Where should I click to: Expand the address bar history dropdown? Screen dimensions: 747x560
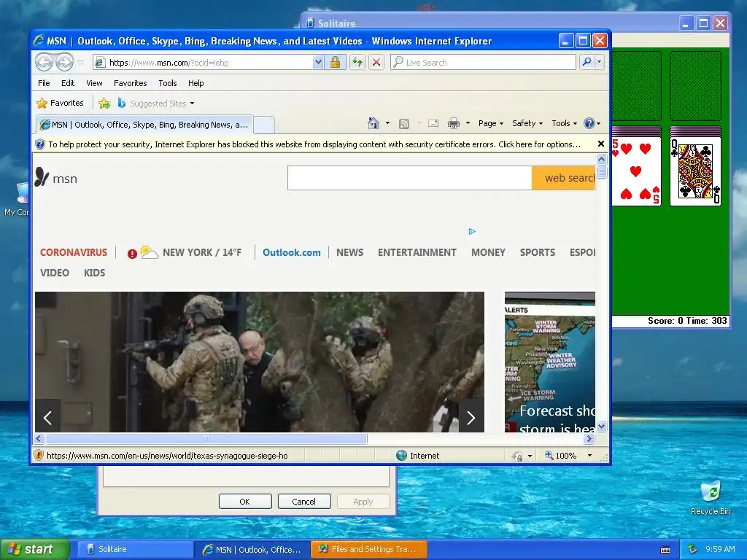[318, 63]
